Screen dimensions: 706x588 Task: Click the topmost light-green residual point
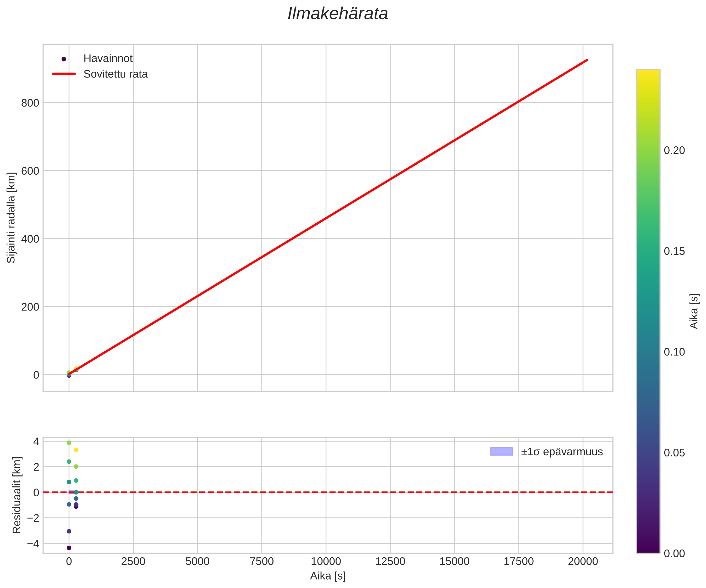pos(69,443)
